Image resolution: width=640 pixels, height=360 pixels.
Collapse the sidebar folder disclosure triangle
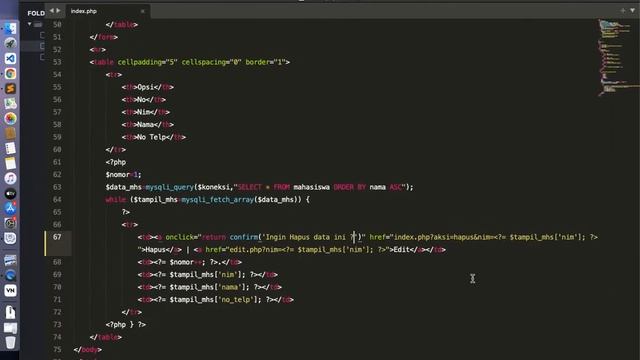pyautogui.click(x=29, y=24)
